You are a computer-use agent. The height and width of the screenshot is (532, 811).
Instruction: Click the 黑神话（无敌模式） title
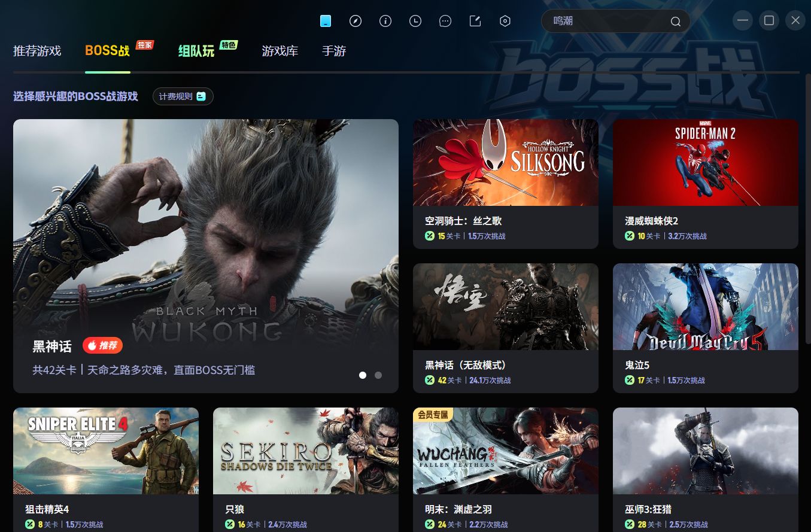point(466,365)
